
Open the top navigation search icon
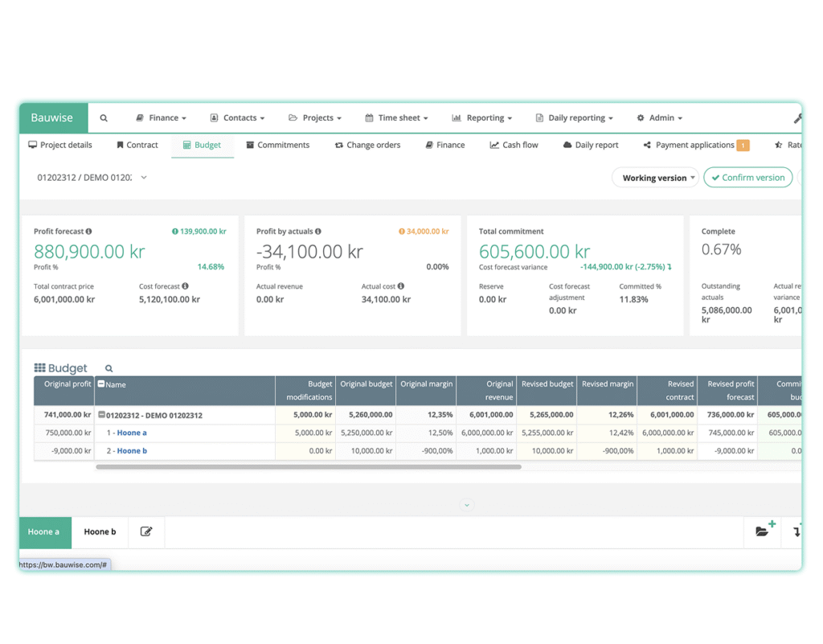tap(104, 118)
